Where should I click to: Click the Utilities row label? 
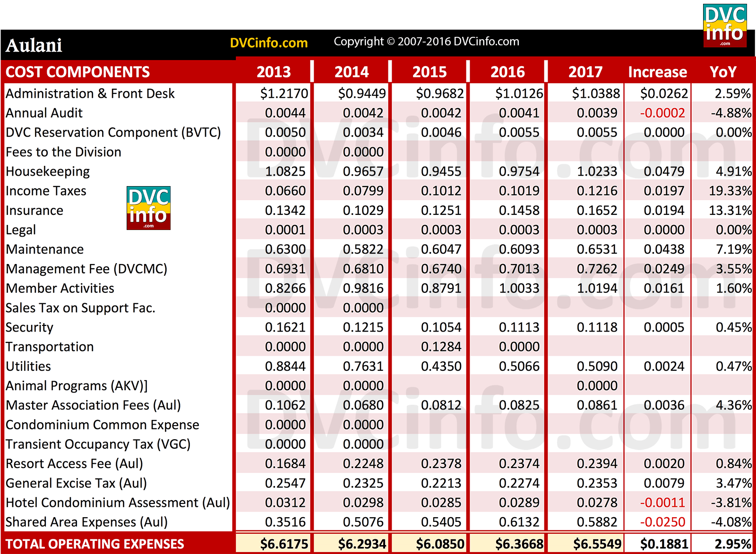tap(28, 366)
